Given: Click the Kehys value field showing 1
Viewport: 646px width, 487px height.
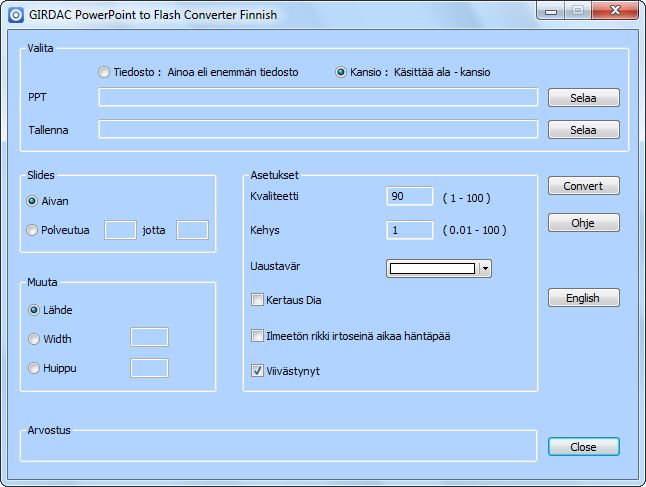Looking at the screenshot, I should [x=410, y=230].
